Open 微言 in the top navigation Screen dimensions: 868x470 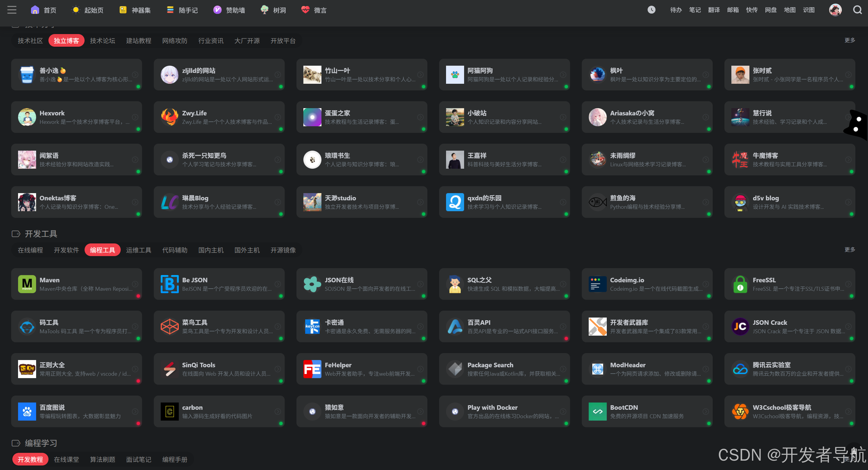314,10
